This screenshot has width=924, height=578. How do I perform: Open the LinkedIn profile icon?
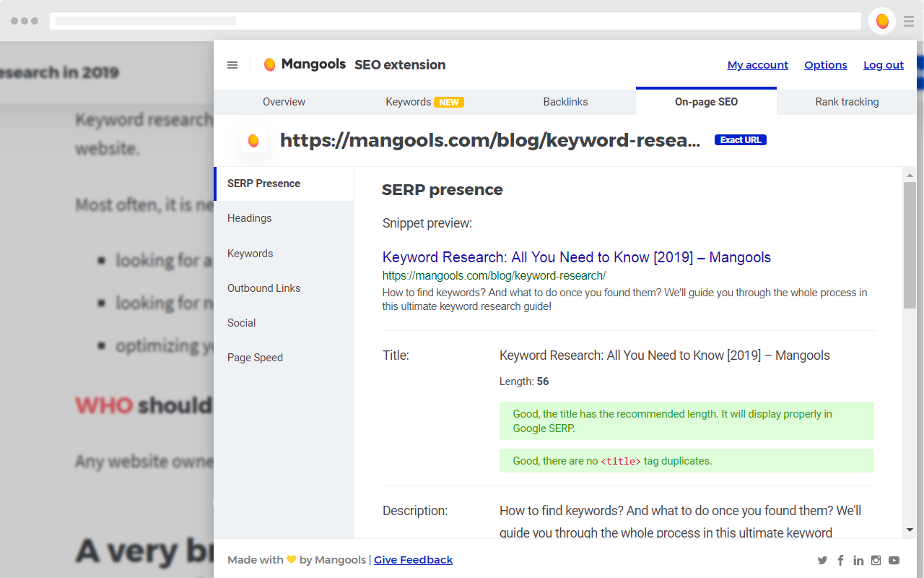(858, 560)
